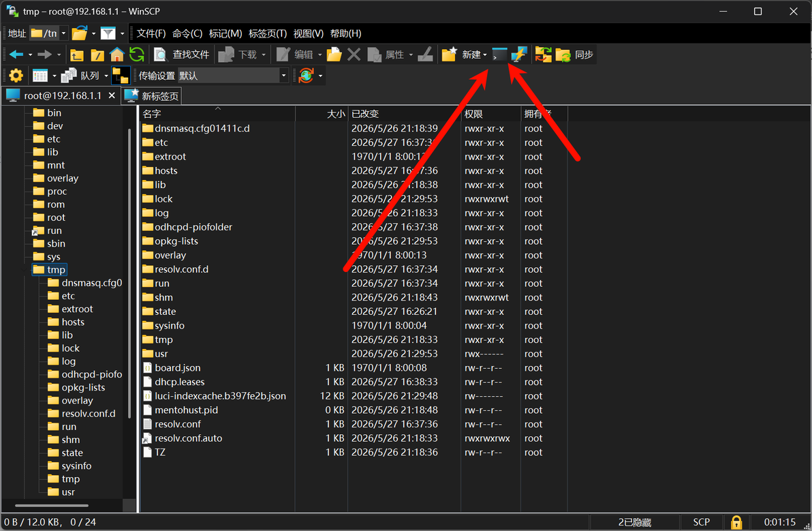The image size is (812, 531).
Task: Click the lock encryption status icon
Action: 736,522
